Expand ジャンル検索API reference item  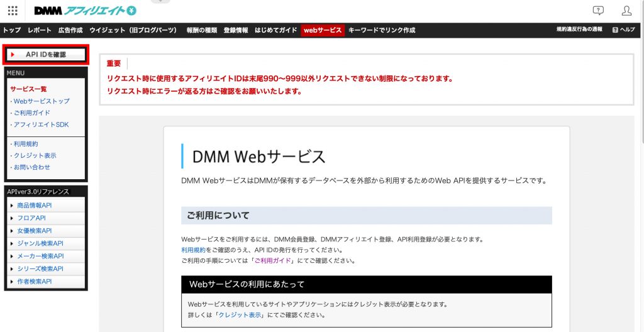tap(46, 243)
